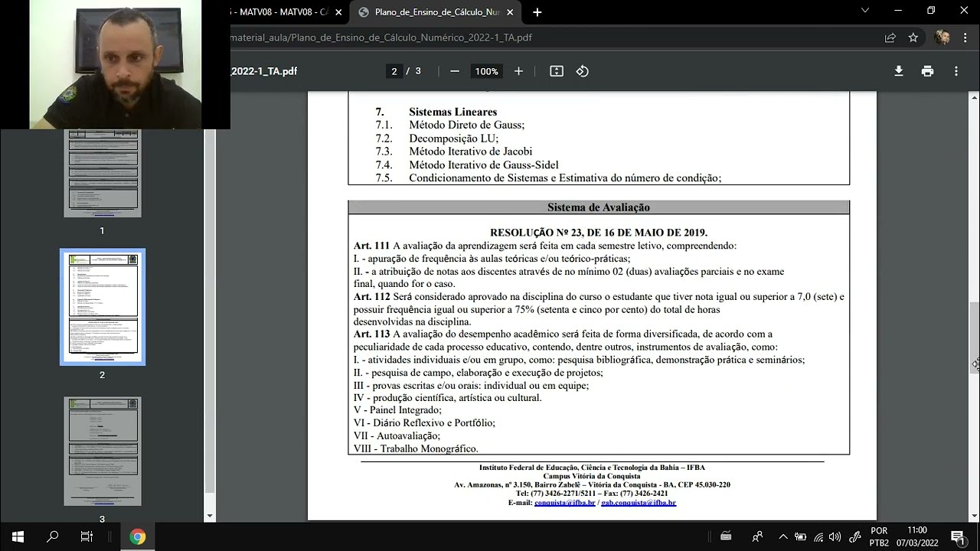
Task: Switch the POR PTB2 input language
Action: pyautogui.click(x=879, y=536)
